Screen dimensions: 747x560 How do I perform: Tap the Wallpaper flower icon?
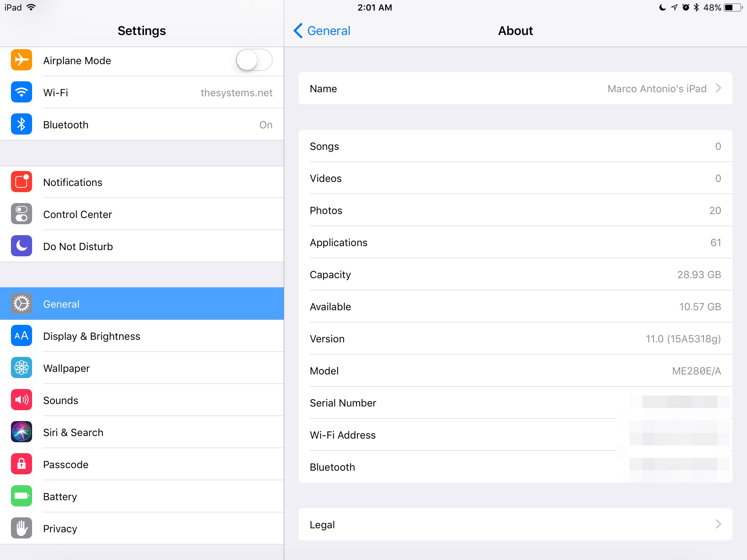22,367
